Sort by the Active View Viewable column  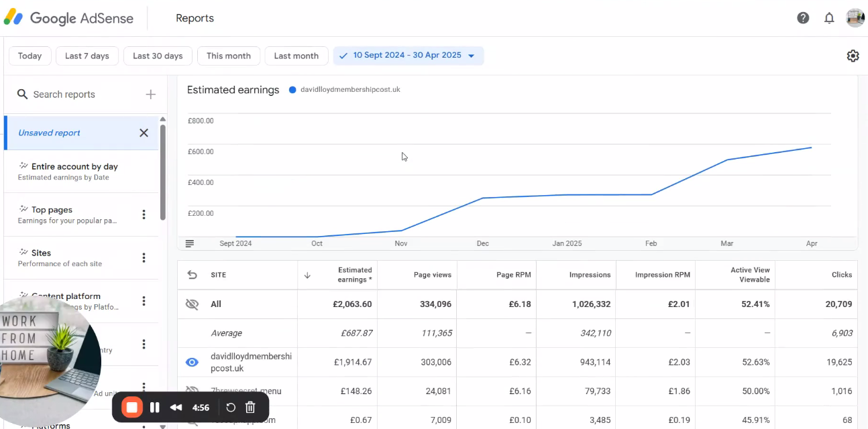tap(750, 275)
